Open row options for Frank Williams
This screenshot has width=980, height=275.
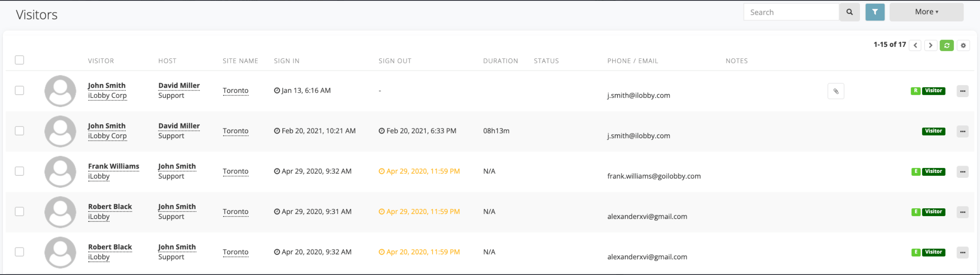tap(963, 172)
